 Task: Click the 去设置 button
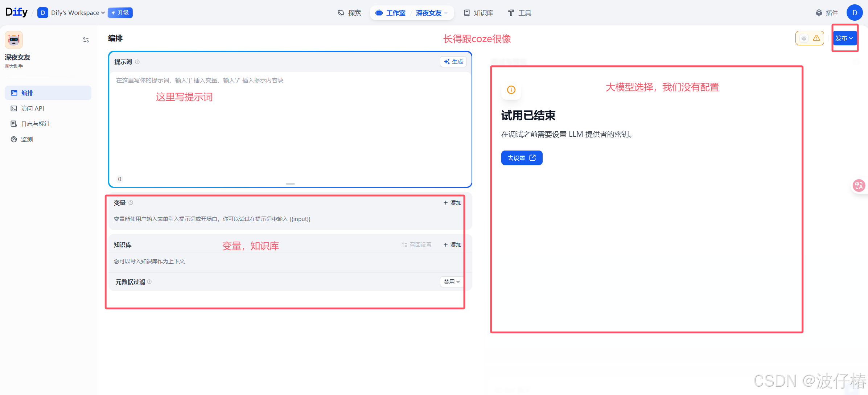click(521, 157)
